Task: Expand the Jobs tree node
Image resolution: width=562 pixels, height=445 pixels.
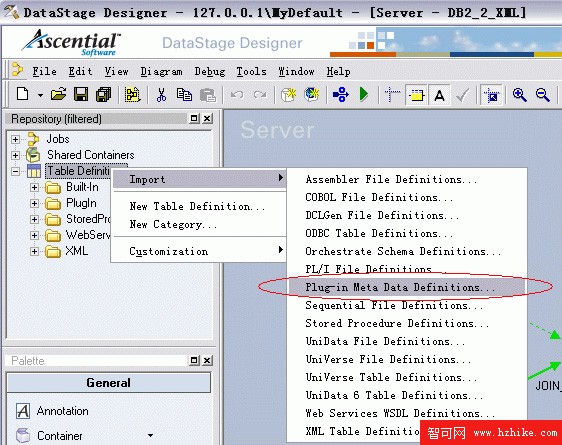Action: click(x=15, y=139)
